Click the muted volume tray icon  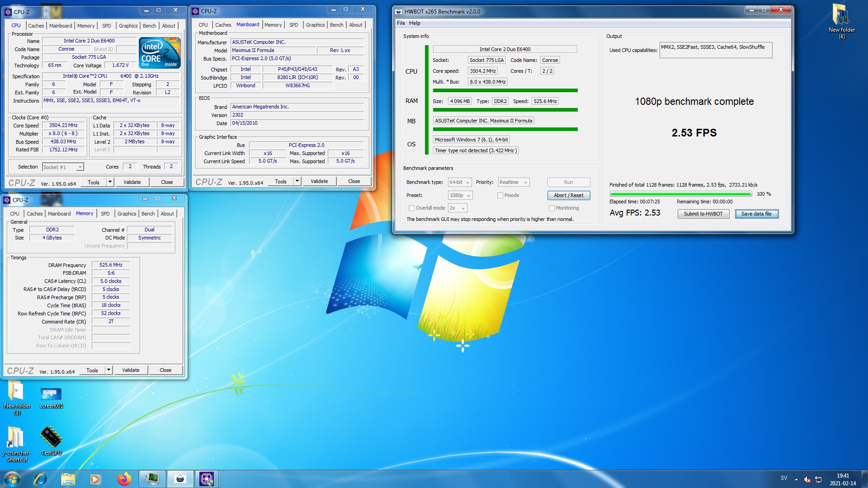pos(807,479)
